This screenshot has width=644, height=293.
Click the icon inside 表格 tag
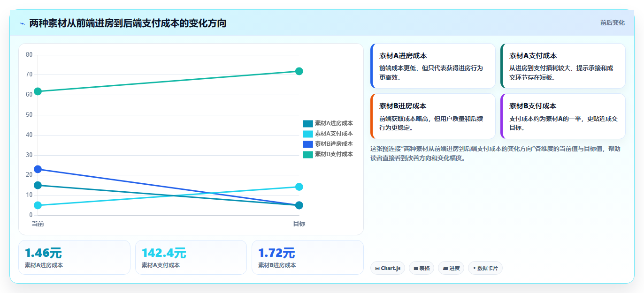(416, 269)
